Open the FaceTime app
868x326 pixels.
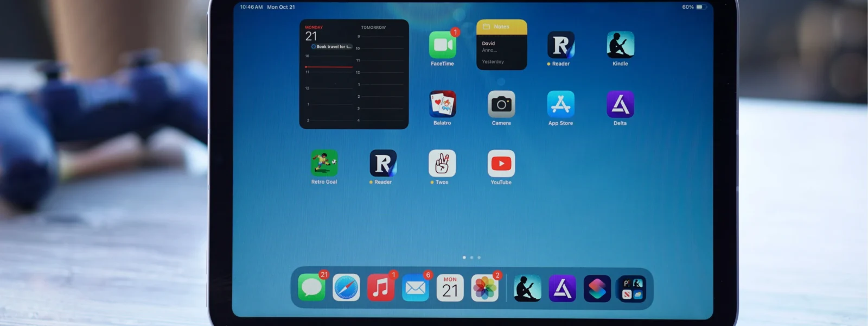[x=443, y=45]
